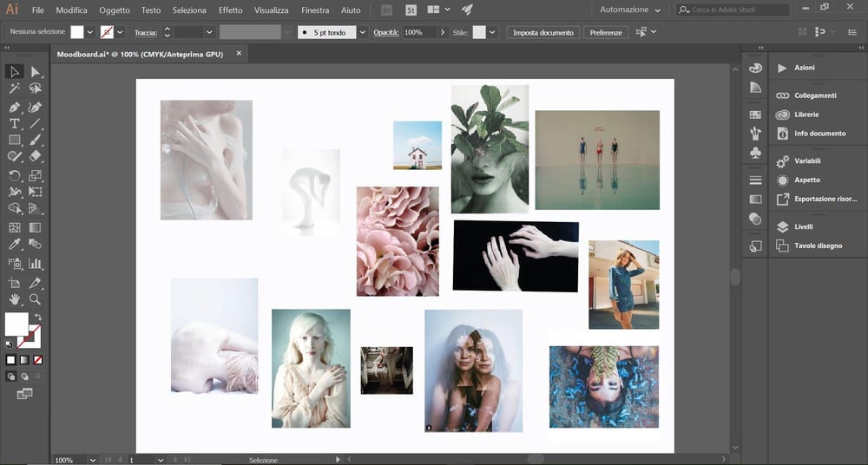Select the Direct Selection tool
The width and height of the screenshot is (868, 465).
(35, 71)
